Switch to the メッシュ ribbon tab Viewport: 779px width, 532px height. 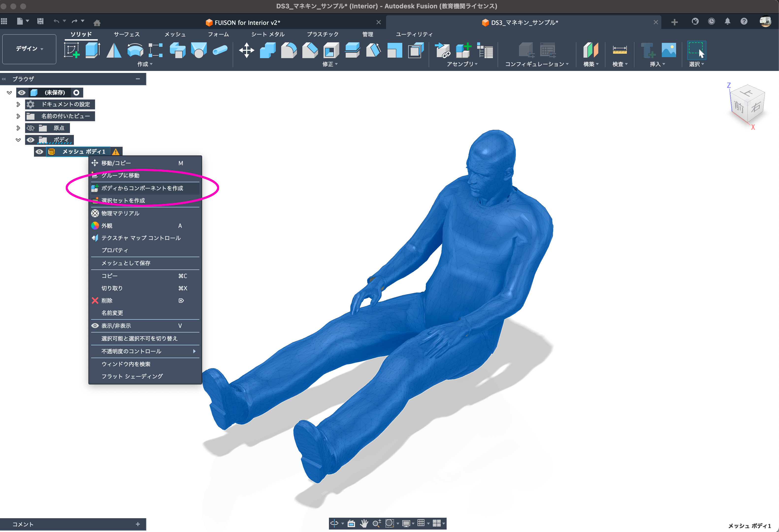tap(175, 34)
